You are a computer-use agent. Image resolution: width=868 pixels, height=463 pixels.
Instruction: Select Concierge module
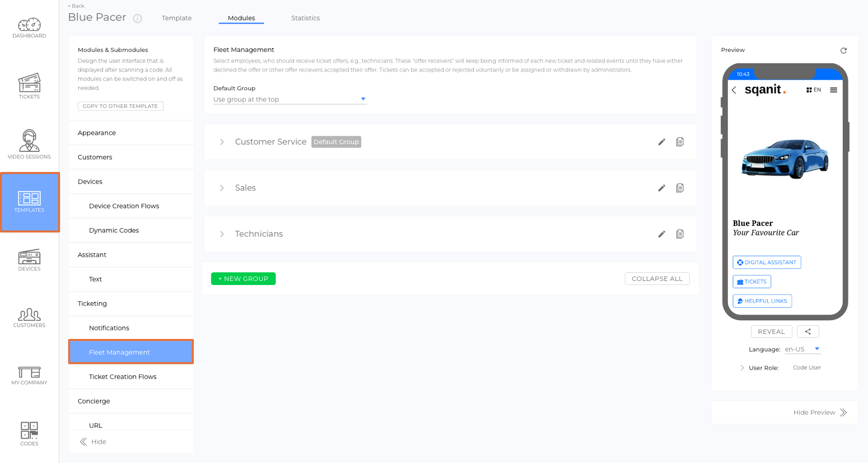pos(131,401)
